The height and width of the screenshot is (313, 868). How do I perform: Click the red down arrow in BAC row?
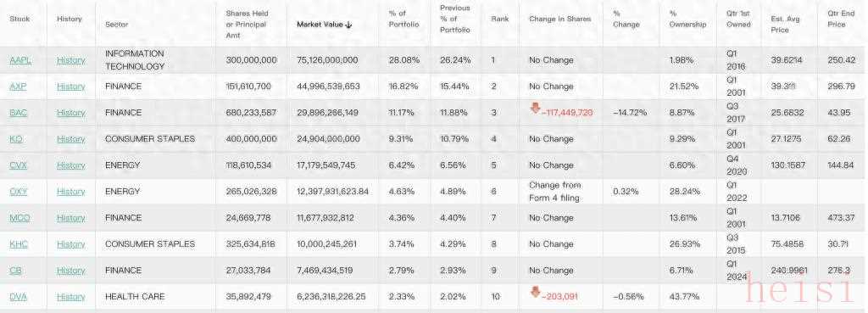535,109
